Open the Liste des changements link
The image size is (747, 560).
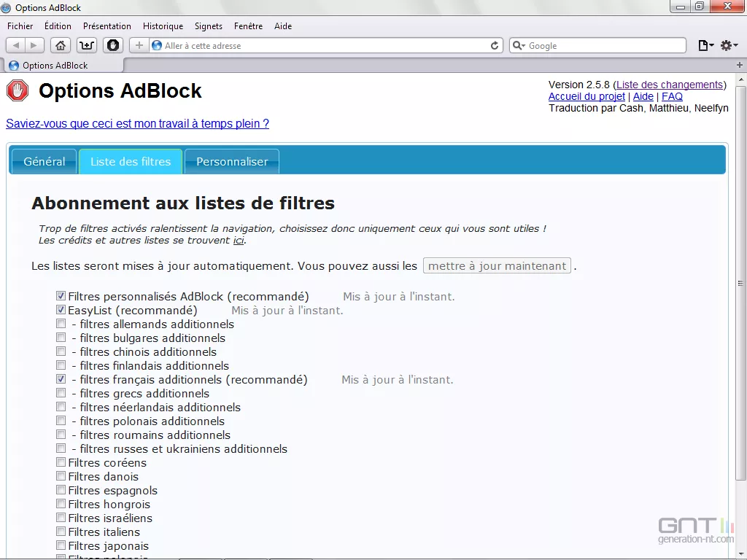pos(670,85)
